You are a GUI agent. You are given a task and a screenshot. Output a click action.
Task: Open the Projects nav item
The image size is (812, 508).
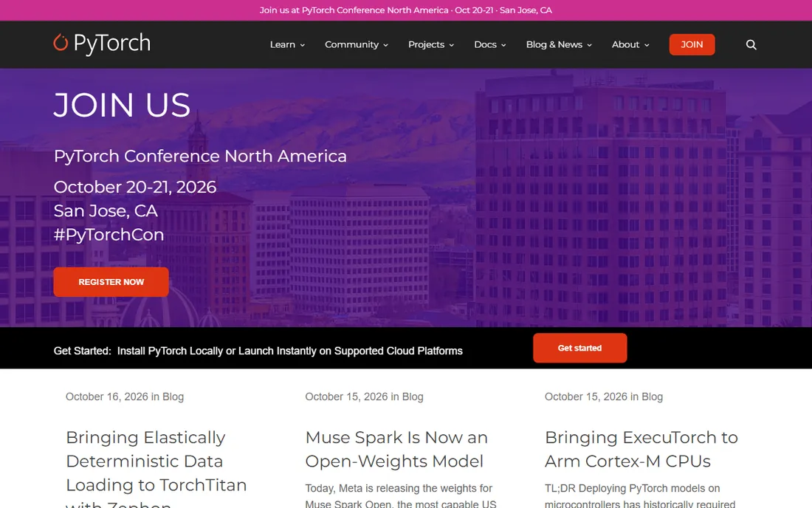(426, 44)
